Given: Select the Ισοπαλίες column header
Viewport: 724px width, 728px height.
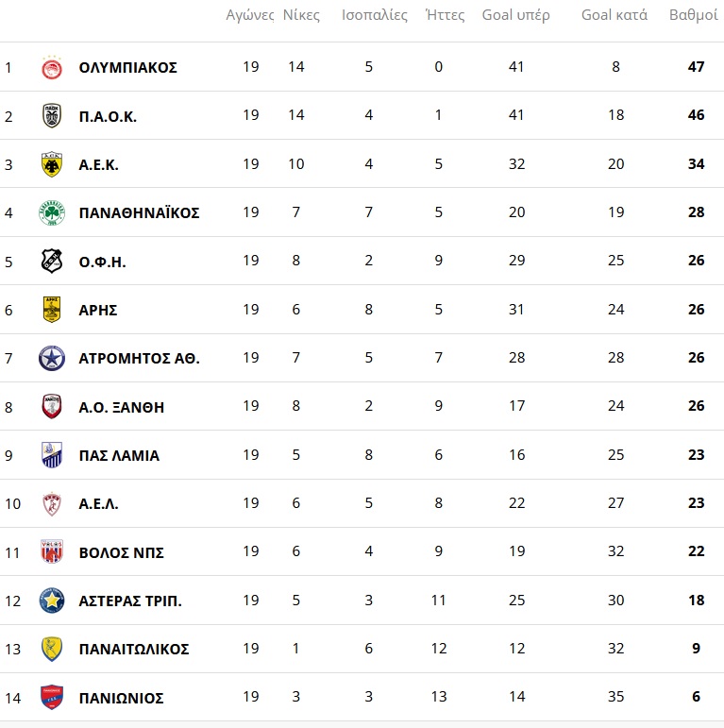Looking at the screenshot, I should pyautogui.click(x=374, y=15).
